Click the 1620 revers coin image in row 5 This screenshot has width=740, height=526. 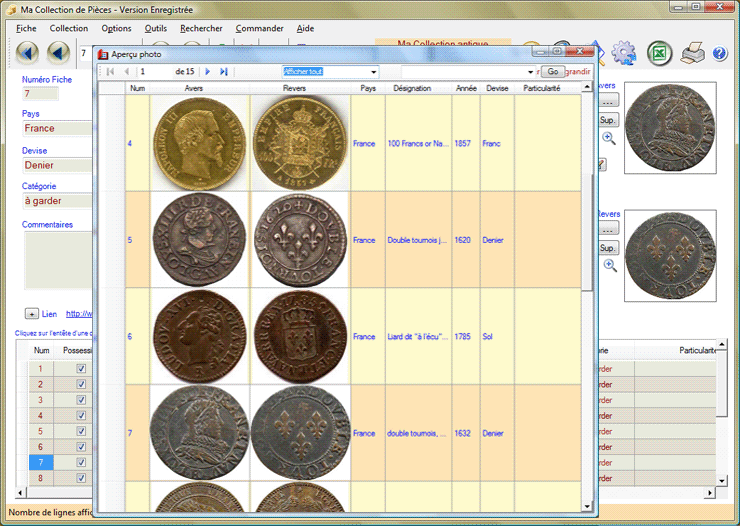pos(301,240)
